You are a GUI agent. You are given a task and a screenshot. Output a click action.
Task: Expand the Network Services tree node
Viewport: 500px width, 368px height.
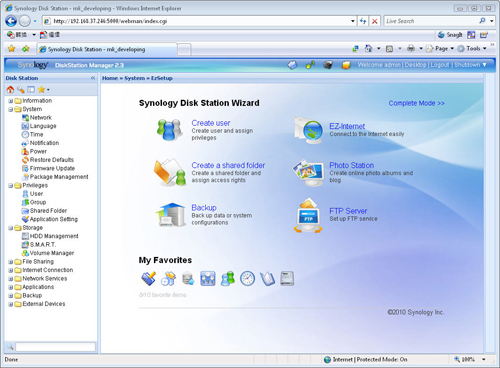[10, 279]
